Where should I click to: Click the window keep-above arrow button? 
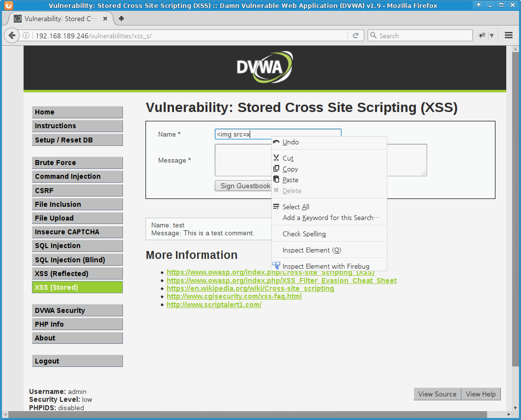(x=478, y=5)
